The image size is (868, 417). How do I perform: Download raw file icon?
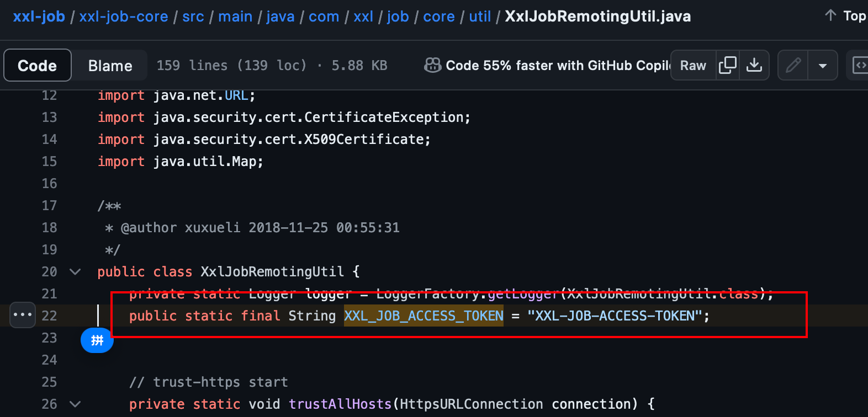[754, 65]
